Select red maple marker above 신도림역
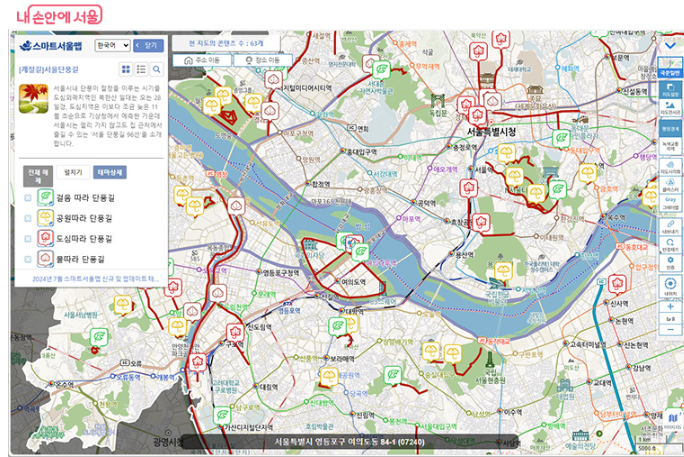The width and height of the screenshot is (684, 457). coord(235,333)
